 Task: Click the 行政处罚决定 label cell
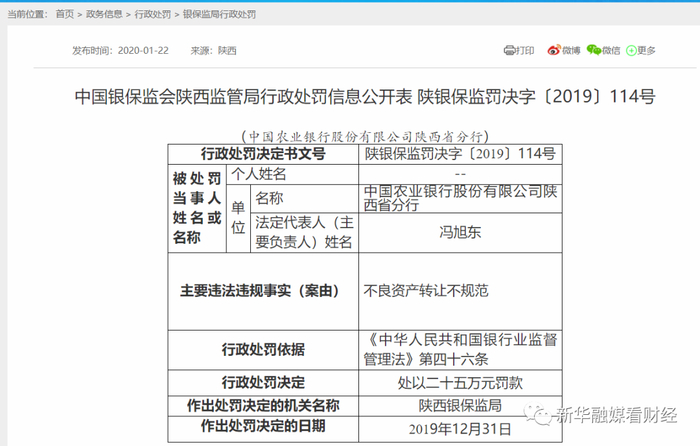click(263, 383)
